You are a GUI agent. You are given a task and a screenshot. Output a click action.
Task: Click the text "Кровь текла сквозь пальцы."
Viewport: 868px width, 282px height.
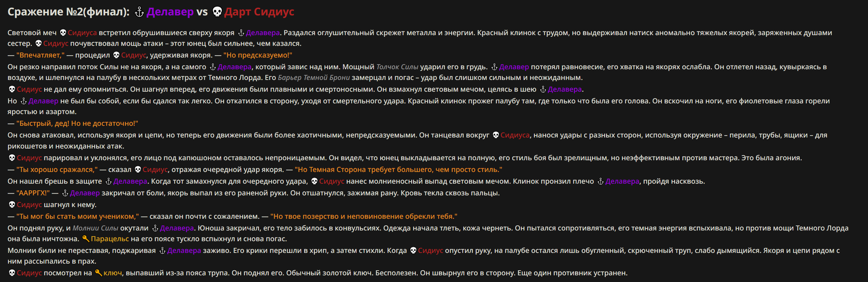coord(450,193)
